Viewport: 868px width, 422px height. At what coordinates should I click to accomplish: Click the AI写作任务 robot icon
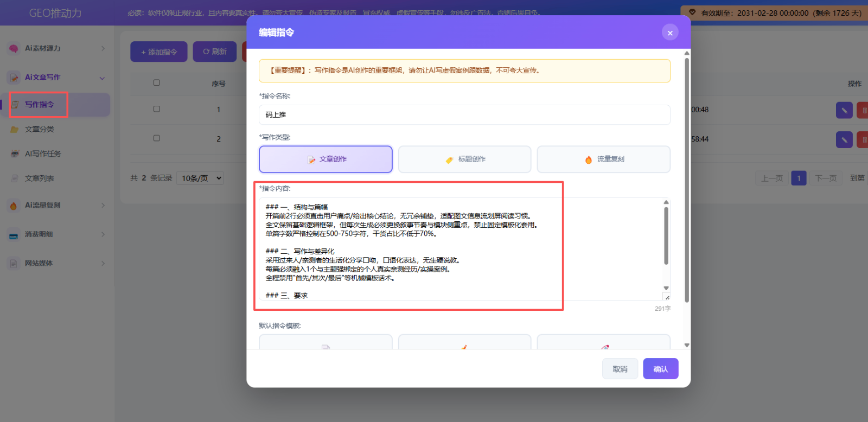(x=15, y=154)
